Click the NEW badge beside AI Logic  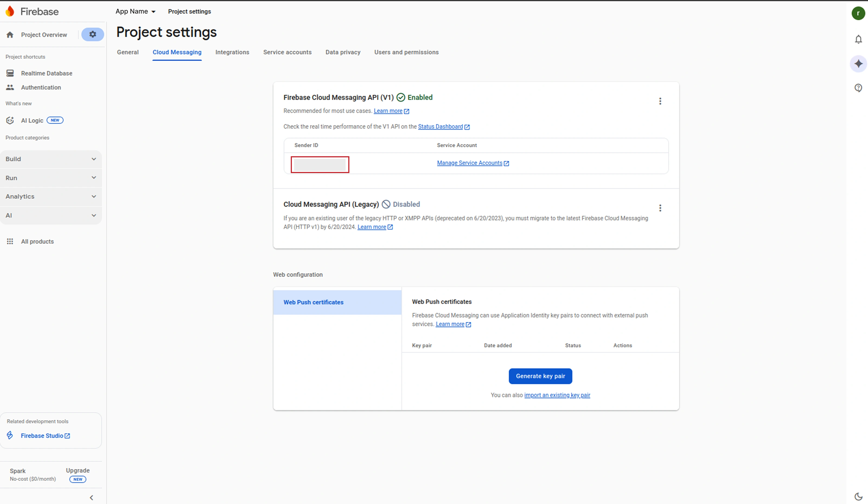coord(55,120)
